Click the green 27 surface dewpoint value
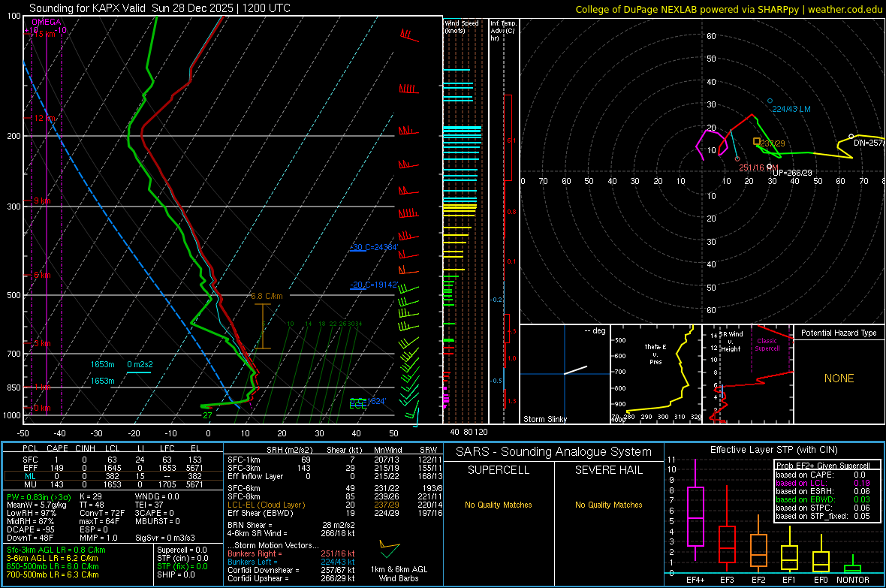 click(207, 415)
